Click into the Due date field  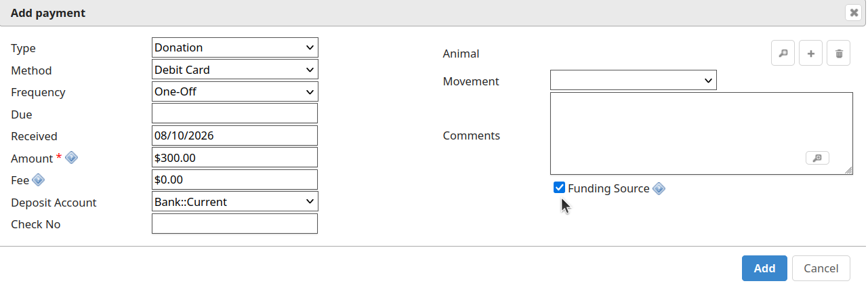[234, 113]
